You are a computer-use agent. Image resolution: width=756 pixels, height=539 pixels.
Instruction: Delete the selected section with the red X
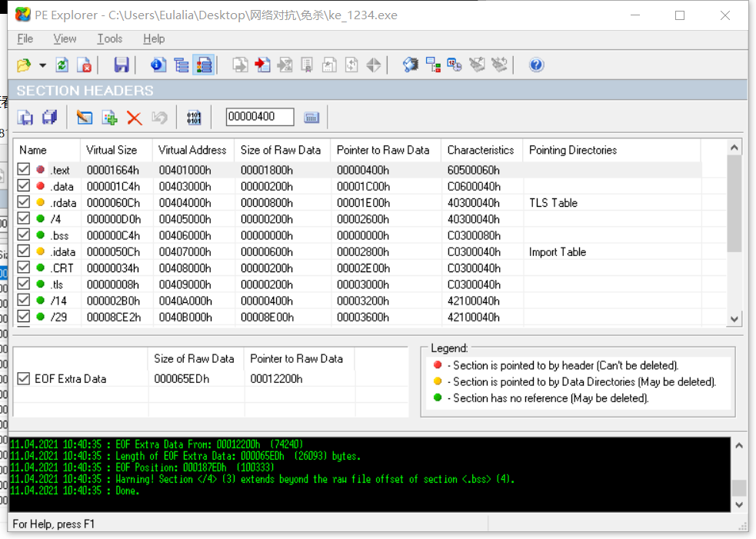point(135,118)
